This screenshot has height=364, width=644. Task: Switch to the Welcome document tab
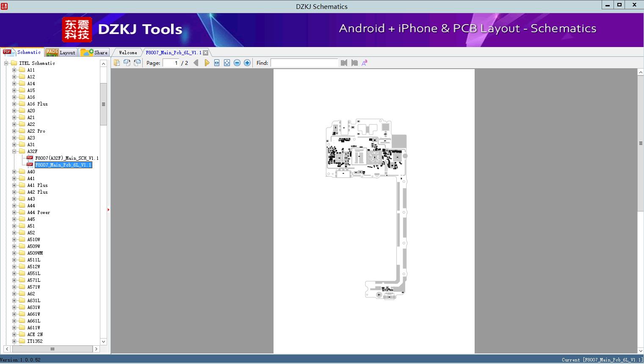click(127, 53)
